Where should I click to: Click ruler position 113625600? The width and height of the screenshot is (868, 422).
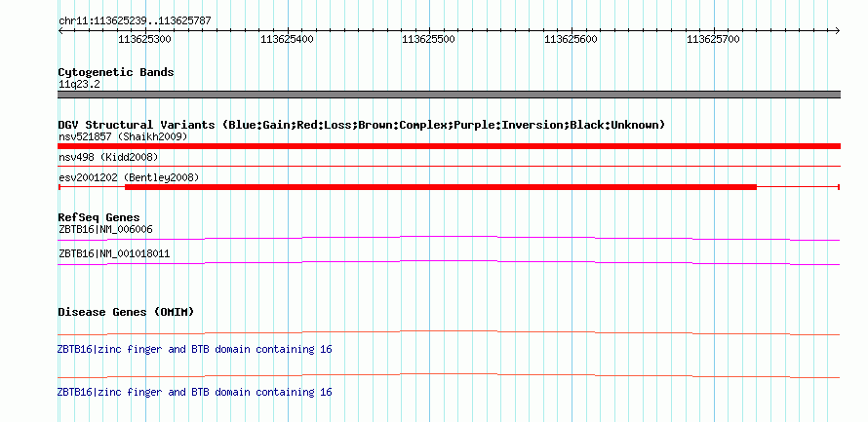[571, 39]
